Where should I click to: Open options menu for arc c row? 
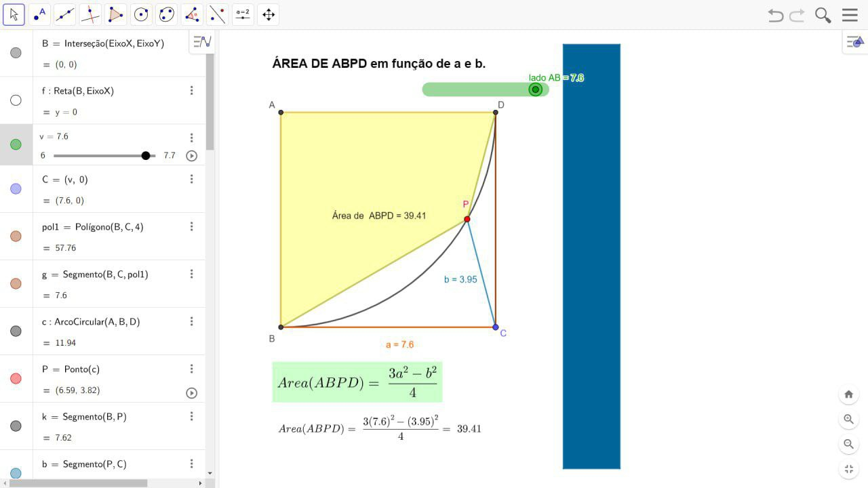(192, 321)
